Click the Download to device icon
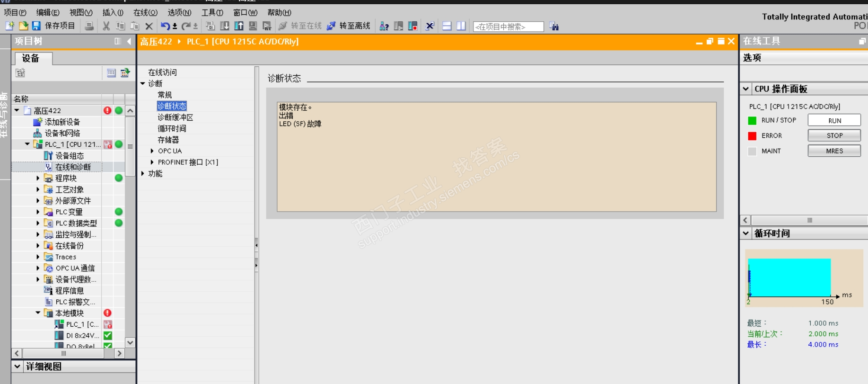The width and height of the screenshot is (868, 384). pyautogui.click(x=225, y=26)
